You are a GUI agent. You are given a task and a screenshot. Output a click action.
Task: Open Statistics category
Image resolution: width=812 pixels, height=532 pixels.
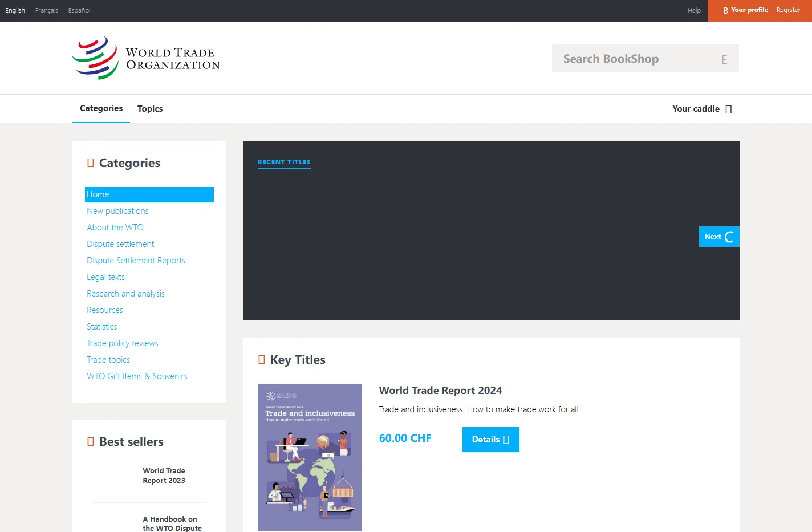102,327
